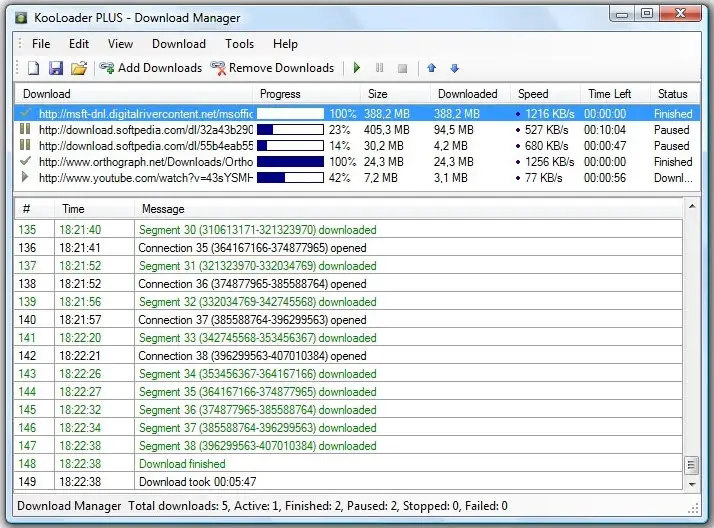Minimize the KooLoader window
Image resolution: width=714 pixels, height=528 pixels.
(622, 13)
